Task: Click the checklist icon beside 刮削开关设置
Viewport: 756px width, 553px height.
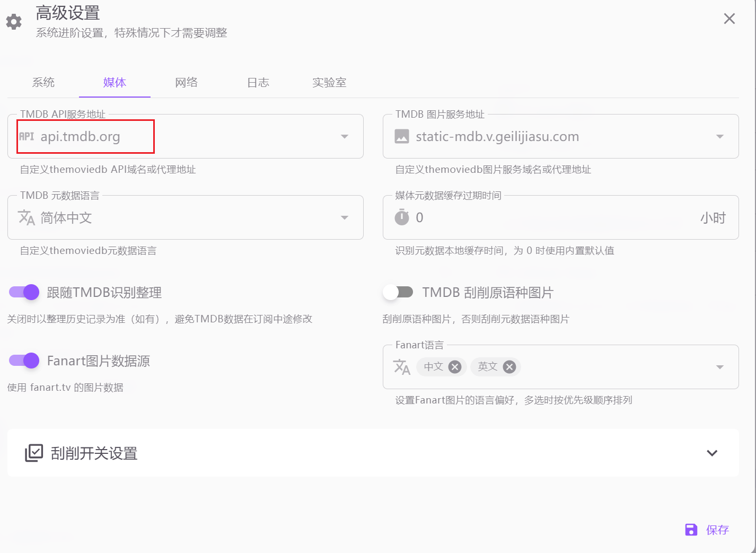Action: (x=34, y=453)
